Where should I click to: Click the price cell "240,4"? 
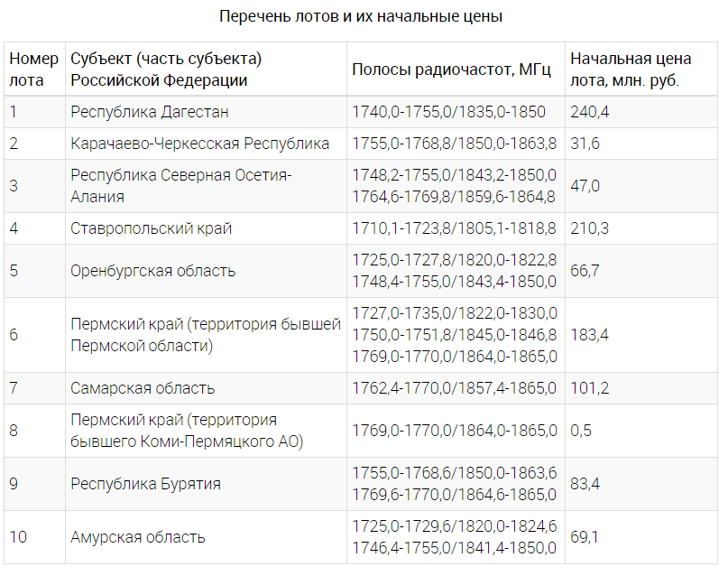[590, 112]
